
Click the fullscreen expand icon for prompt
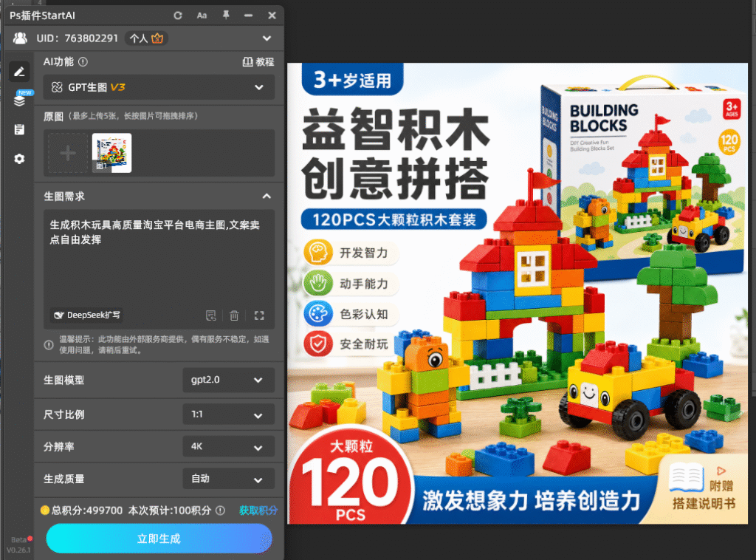[259, 315]
